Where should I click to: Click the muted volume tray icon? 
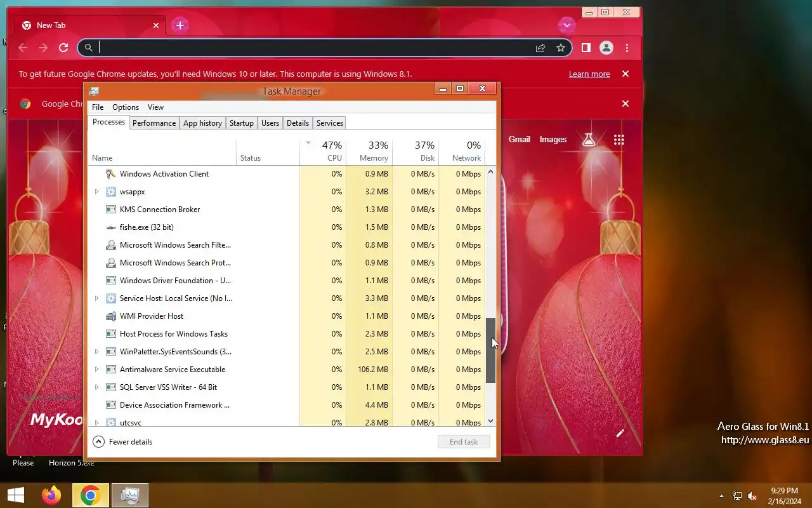click(752, 496)
